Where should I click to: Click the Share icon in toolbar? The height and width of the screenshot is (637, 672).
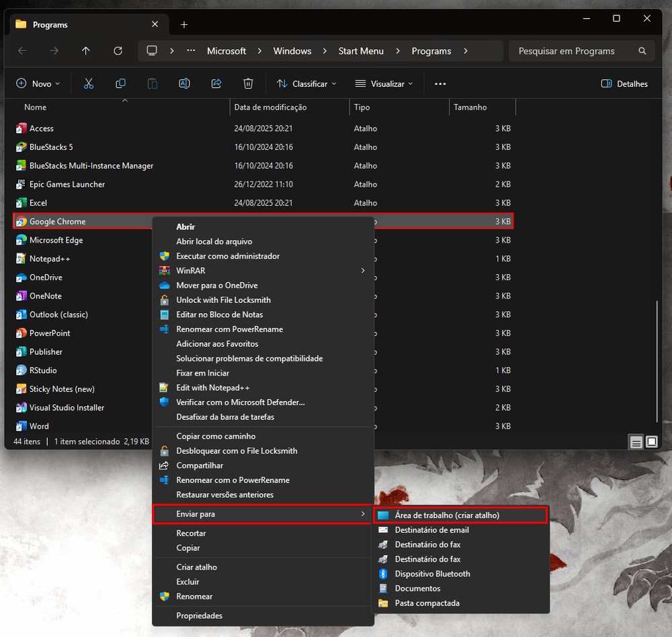coord(216,84)
